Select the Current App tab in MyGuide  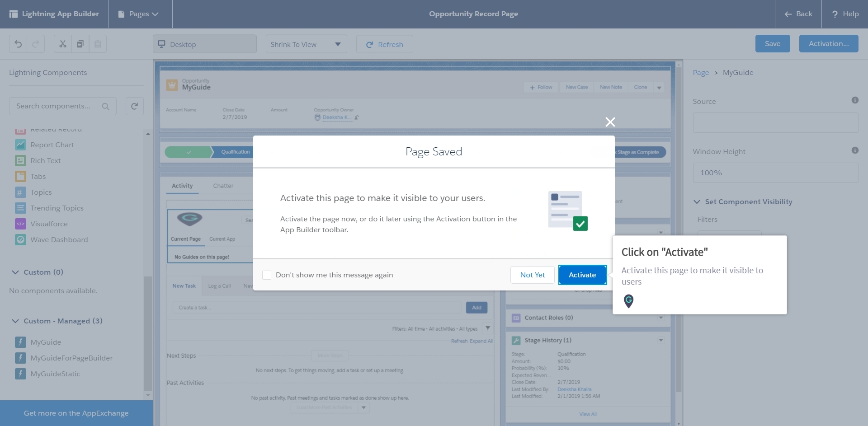pos(222,239)
